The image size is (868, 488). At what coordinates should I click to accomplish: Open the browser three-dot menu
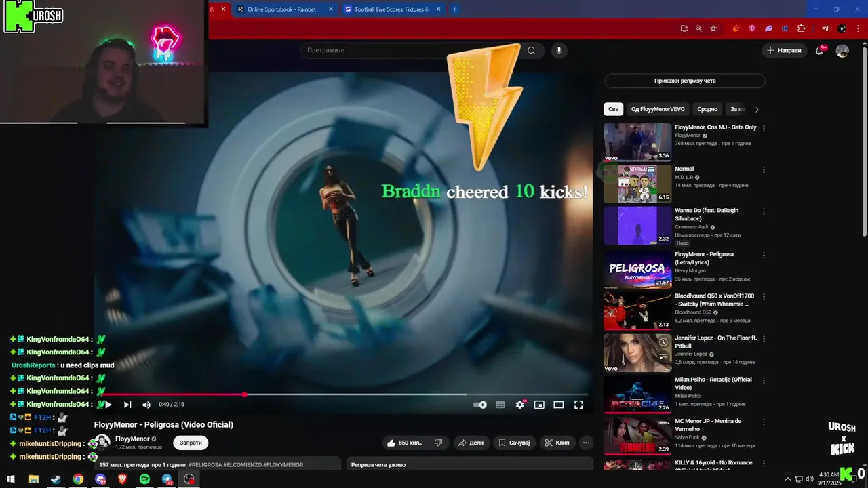[859, 28]
